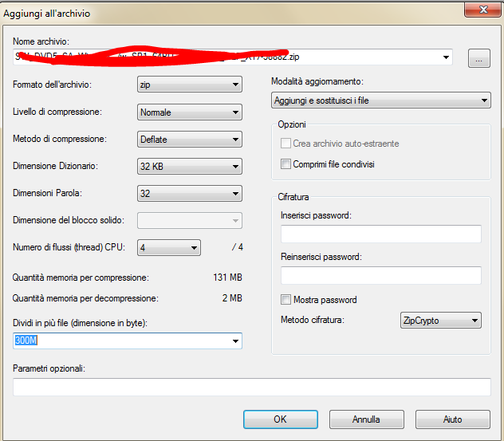Choose a Metodo cifratura from ZipCrypto dropdown
504x441 pixels.
(441, 320)
